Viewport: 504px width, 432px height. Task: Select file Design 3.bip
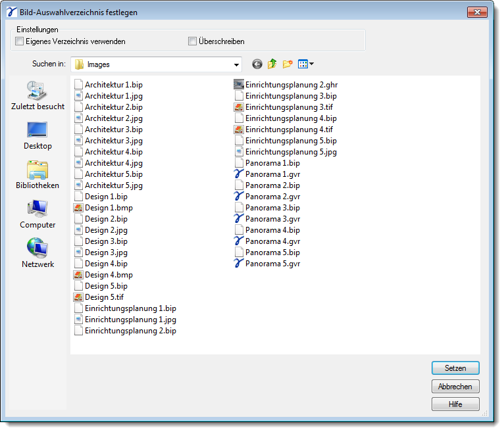coord(101,241)
